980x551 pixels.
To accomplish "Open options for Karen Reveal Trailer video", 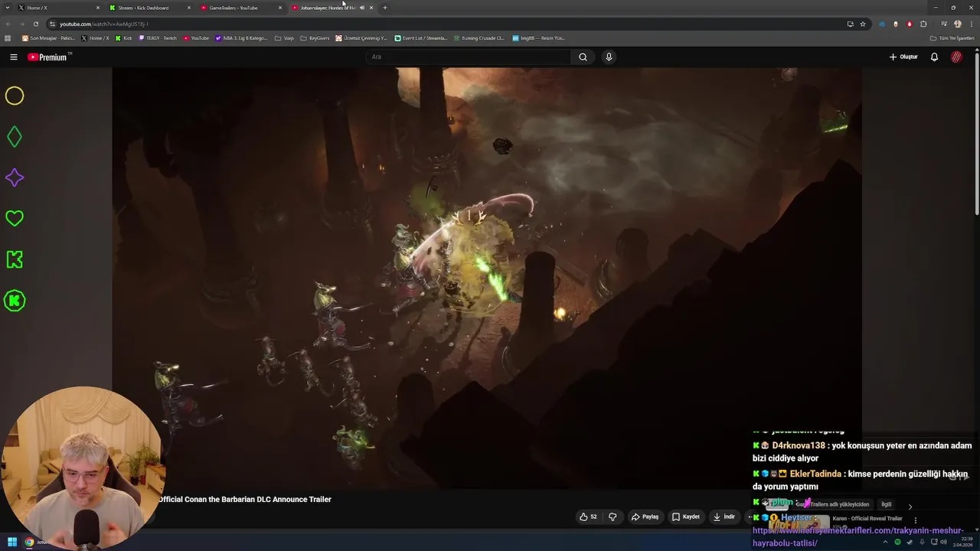I will (915, 520).
